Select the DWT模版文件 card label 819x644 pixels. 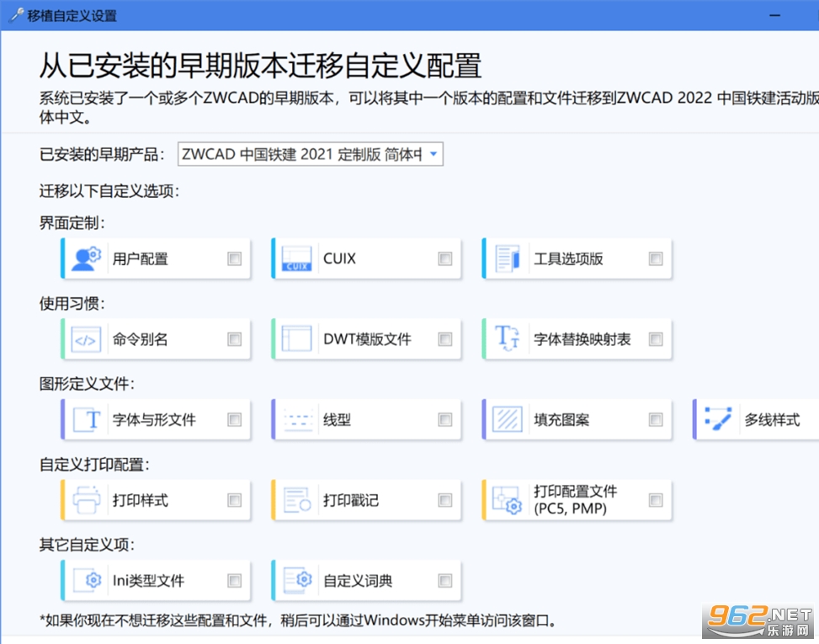367,339
